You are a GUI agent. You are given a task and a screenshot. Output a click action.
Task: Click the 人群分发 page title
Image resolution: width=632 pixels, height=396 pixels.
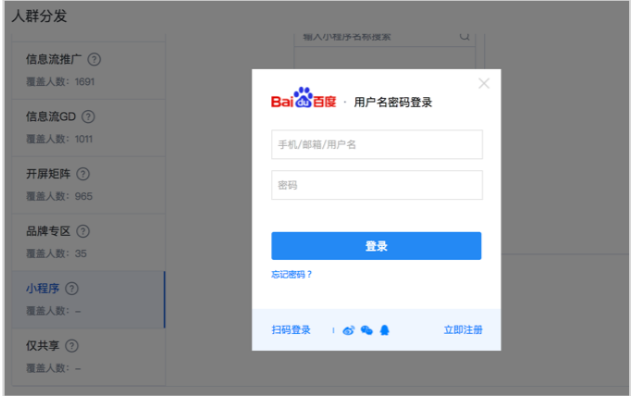tap(39, 16)
